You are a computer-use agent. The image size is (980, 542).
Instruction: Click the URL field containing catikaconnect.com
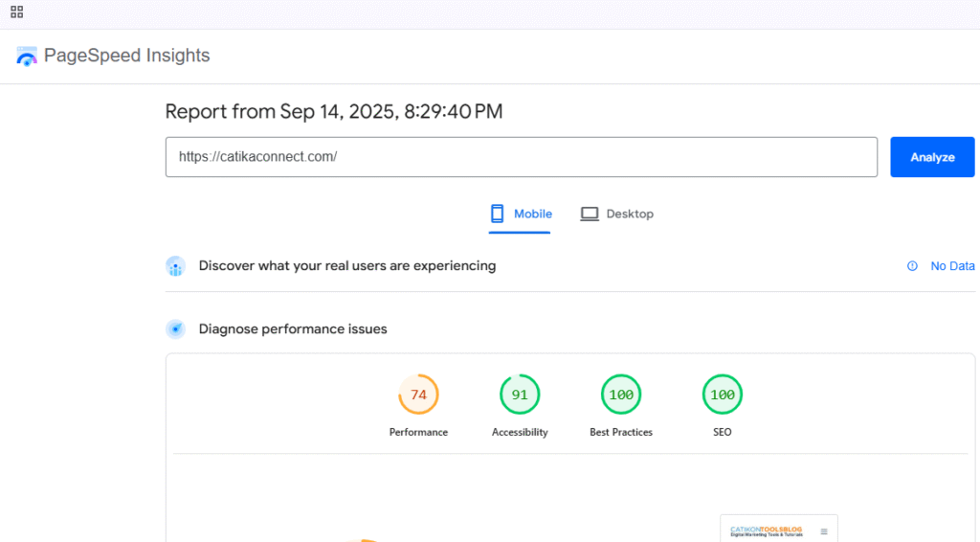521,157
